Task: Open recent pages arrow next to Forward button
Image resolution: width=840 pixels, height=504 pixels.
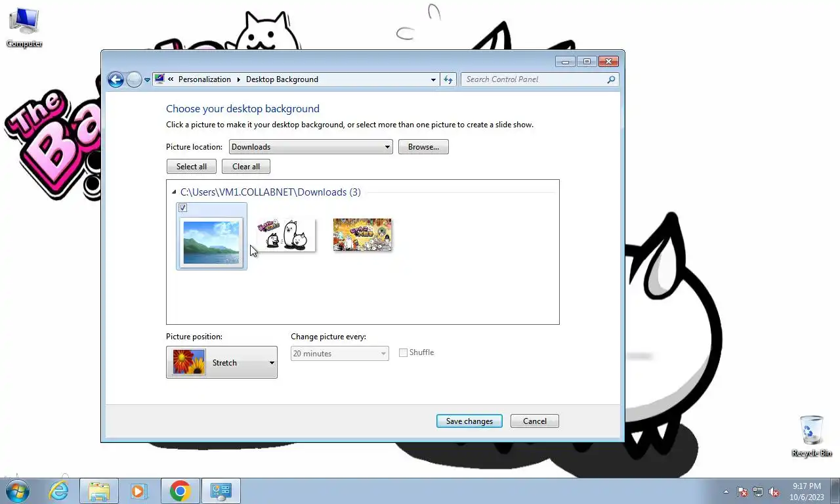Action: pos(147,79)
